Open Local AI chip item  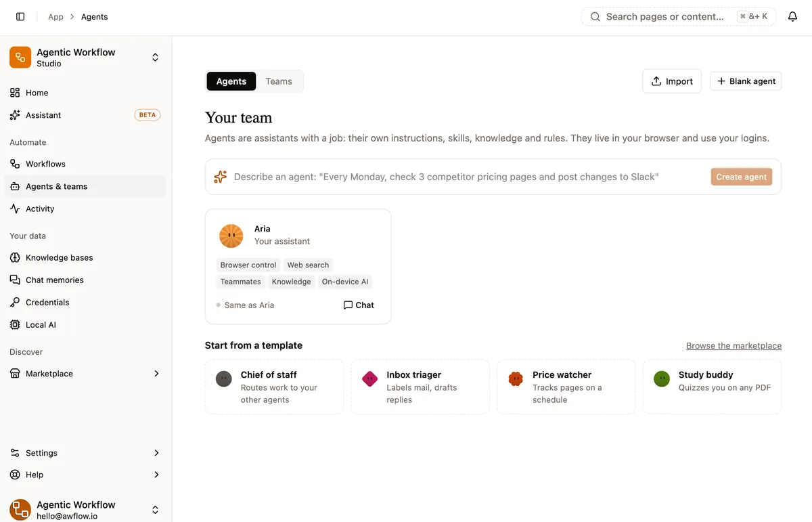(x=85, y=324)
